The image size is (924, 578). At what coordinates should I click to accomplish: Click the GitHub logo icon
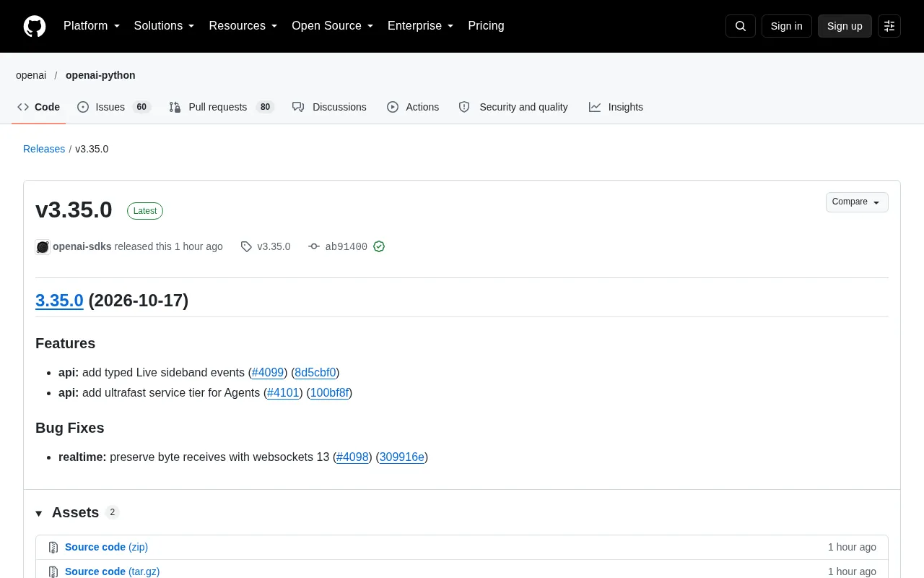pyautogui.click(x=35, y=26)
